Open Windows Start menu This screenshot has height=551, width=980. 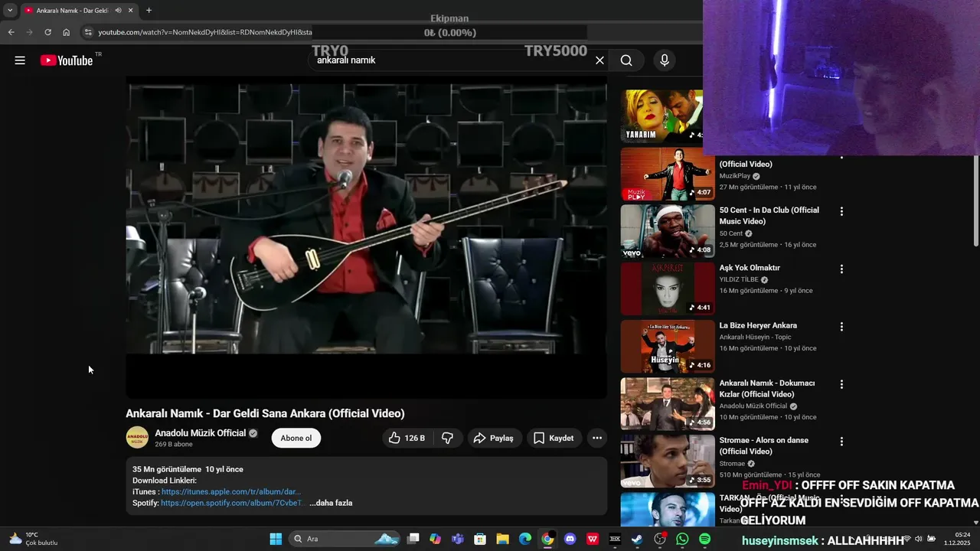[x=276, y=539]
